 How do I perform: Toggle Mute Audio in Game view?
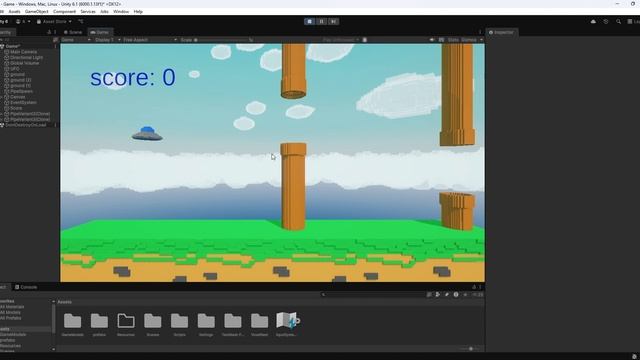(x=432, y=40)
